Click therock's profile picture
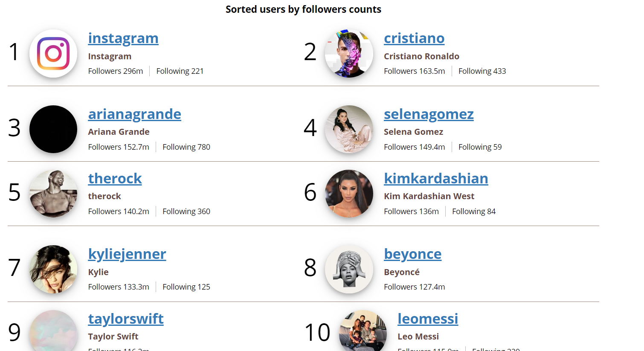Viewport: 644px width, 351px height. (x=53, y=194)
